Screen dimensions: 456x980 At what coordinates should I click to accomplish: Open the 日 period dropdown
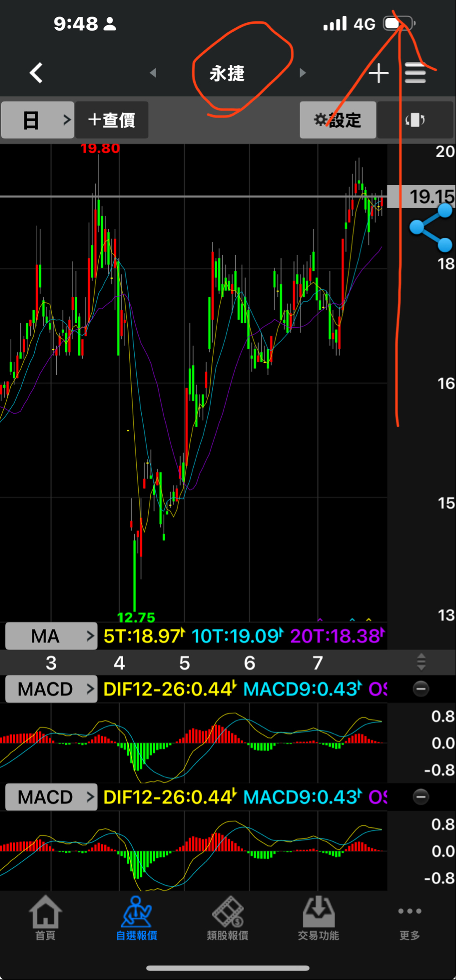click(38, 120)
